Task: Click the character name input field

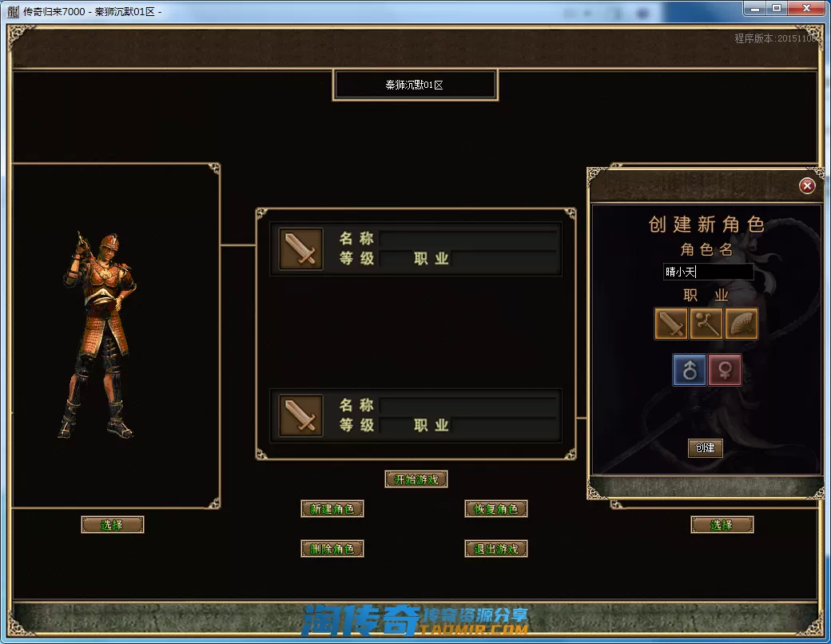Action: [708, 272]
